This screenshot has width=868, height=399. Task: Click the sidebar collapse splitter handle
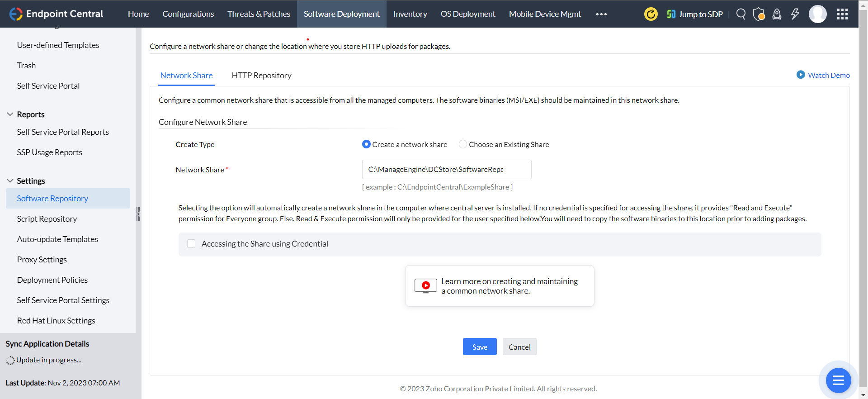(138, 214)
